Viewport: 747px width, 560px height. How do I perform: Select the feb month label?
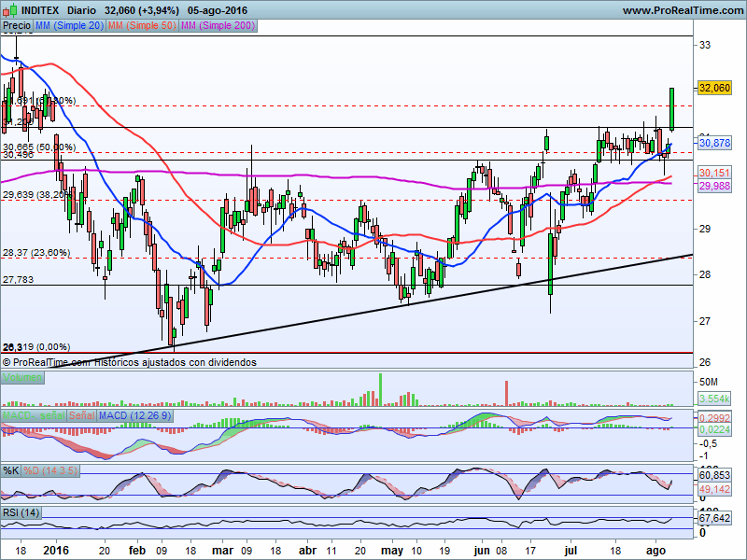[x=137, y=551]
